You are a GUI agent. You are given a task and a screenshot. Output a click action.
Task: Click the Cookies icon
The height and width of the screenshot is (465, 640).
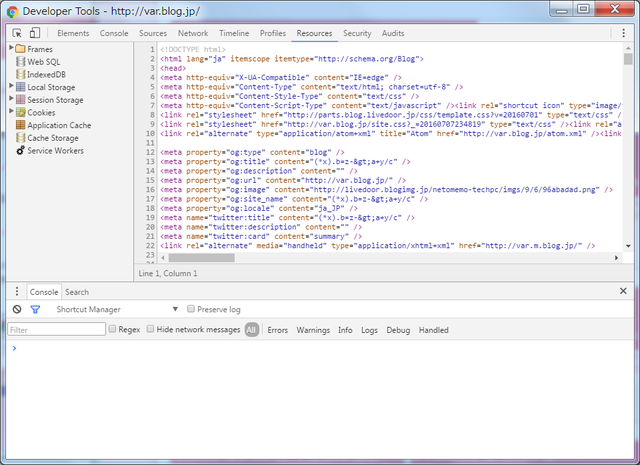(20, 112)
